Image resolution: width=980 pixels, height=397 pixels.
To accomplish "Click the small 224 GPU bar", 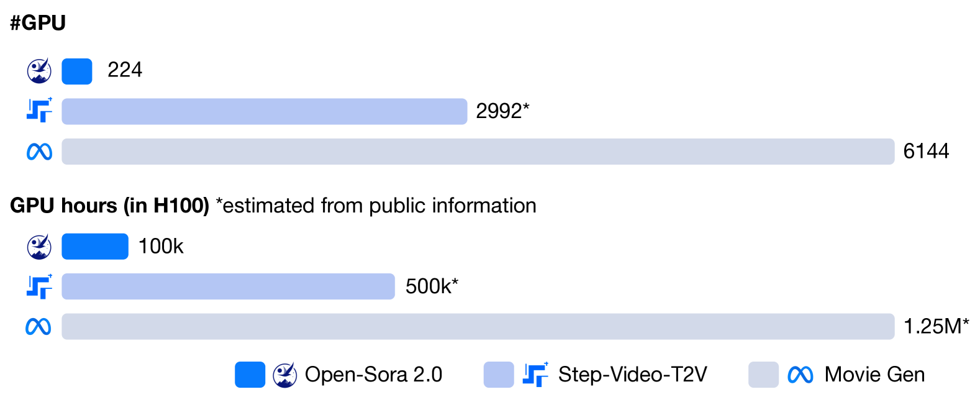I will pyautogui.click(x=77, y=71).
